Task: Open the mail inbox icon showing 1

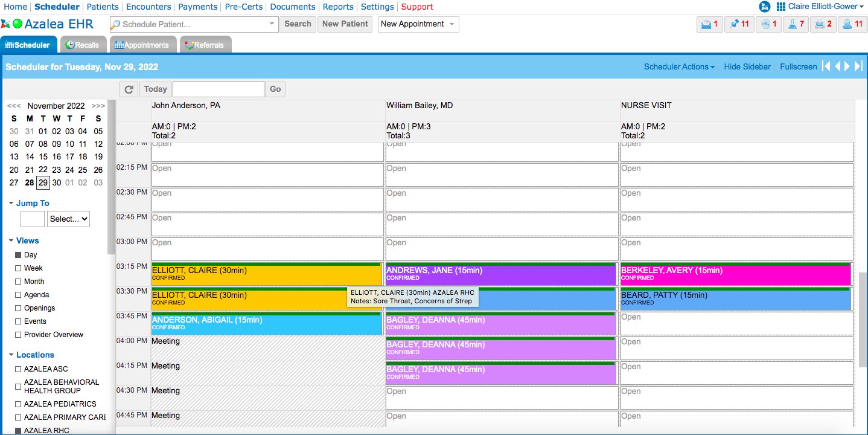Action: point(709,24)
